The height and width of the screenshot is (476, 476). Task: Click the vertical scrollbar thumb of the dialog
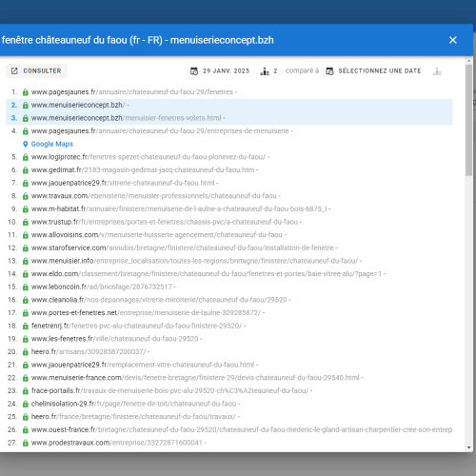tap(469, 120)
